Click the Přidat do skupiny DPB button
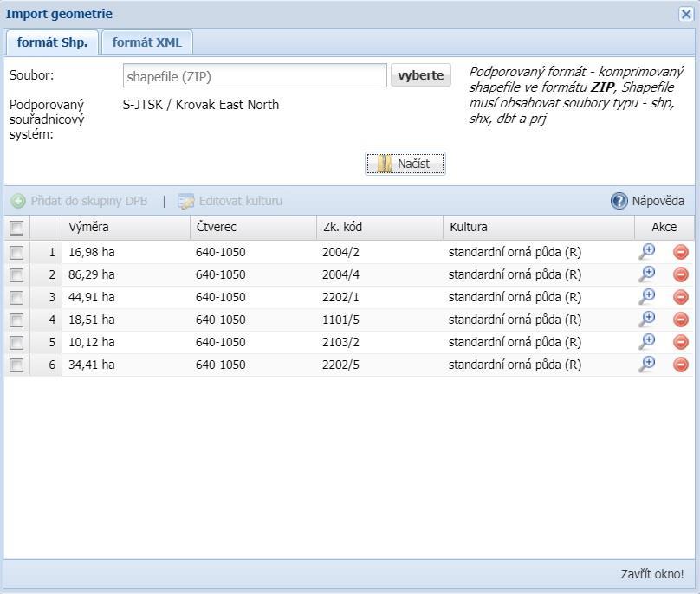The height and width of the screenshot is (594, 700). (79, 201)
